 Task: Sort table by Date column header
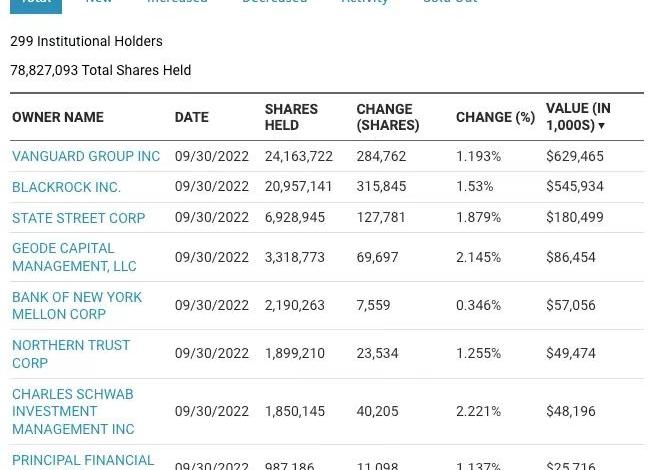[x=192, y=118]
